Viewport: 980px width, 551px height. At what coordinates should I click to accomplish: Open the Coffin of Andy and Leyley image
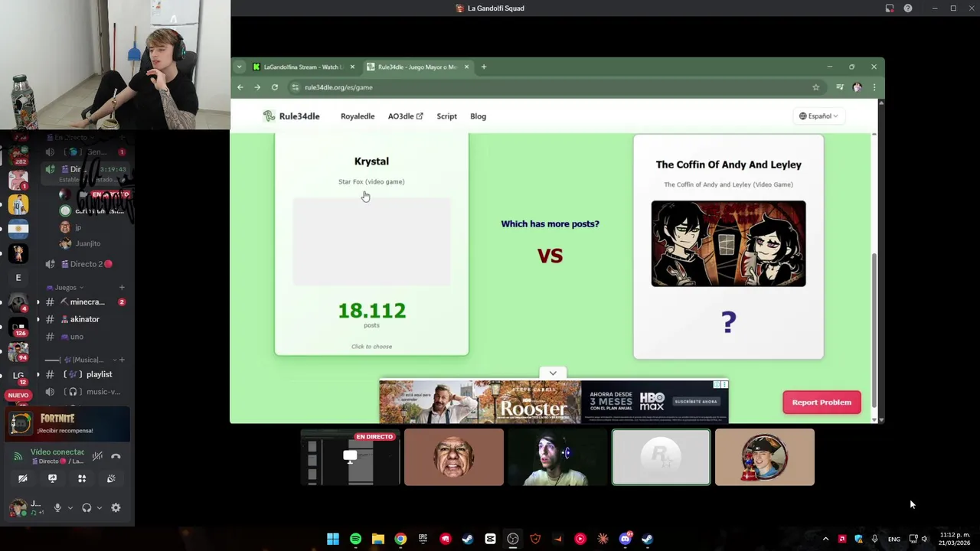[x=728, y=244]
